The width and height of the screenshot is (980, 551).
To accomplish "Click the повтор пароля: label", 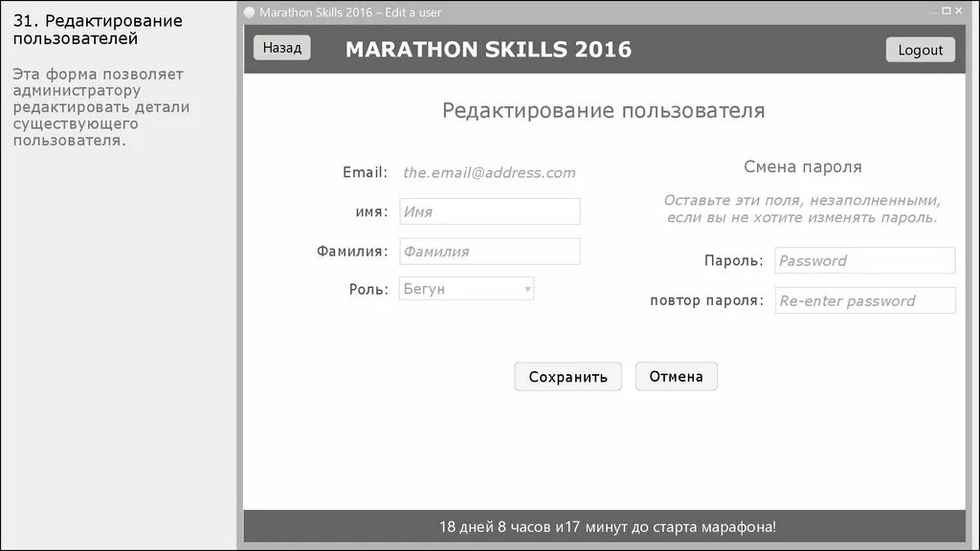I will coord(707,300).
